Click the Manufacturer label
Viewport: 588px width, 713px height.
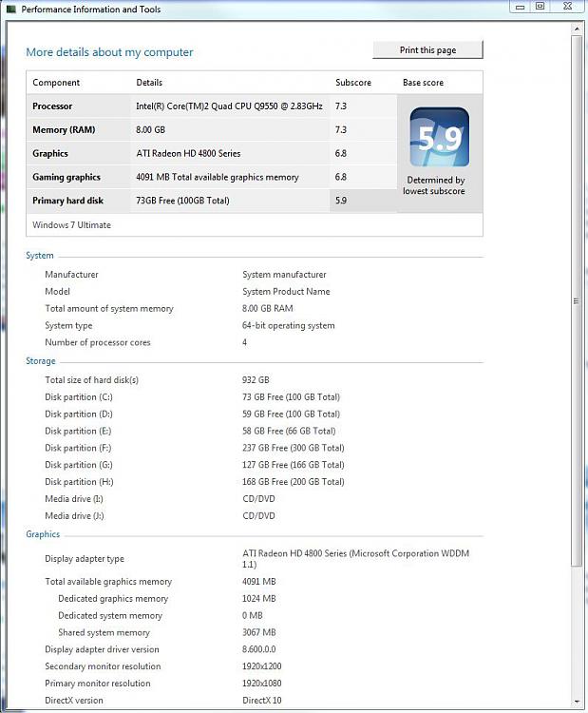coord(71,275)
